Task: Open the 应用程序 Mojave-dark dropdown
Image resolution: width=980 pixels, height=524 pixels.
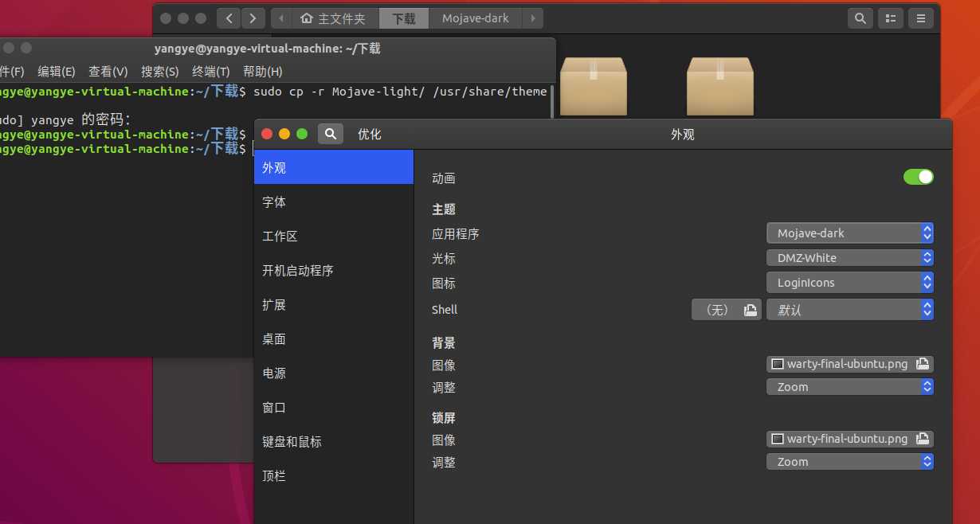Action: point(850,233)
